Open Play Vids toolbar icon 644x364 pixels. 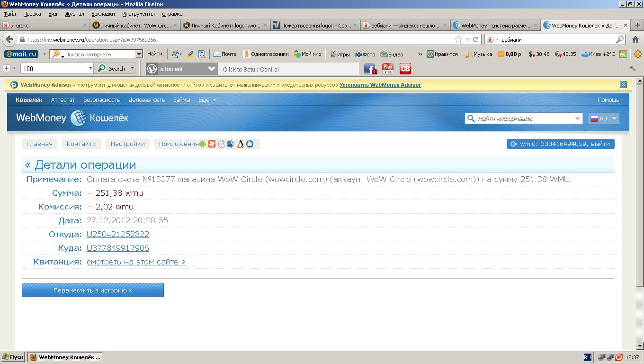[388, 69]
